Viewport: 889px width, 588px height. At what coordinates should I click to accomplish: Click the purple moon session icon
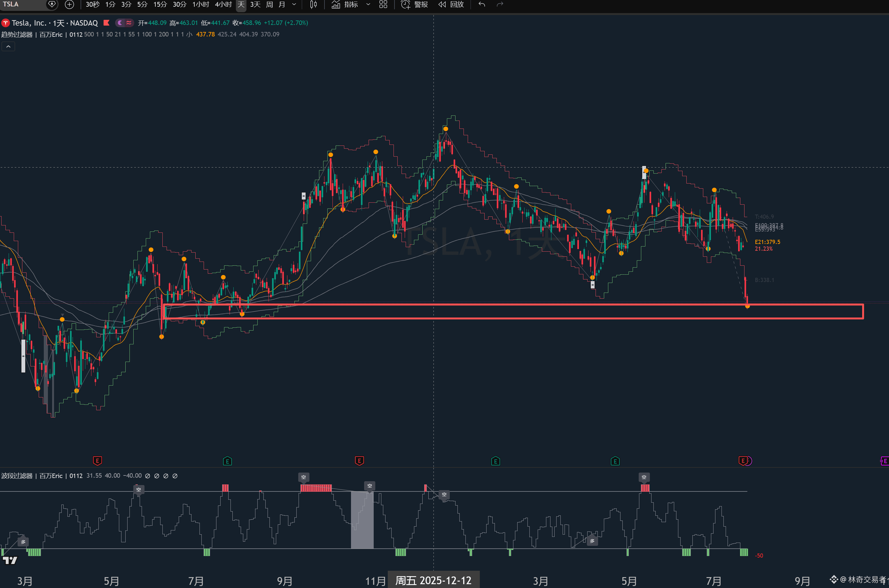pos(120,23)
